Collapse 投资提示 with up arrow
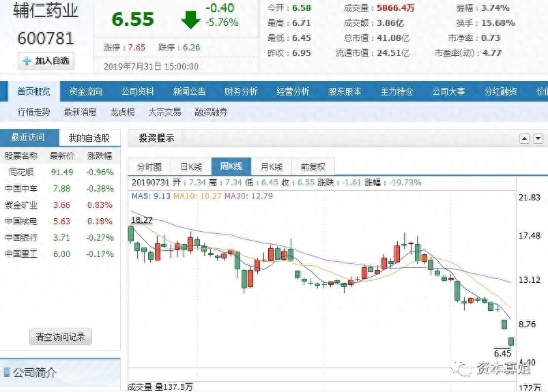The width and height of the screenshot is (548, 392). [524, 138]
